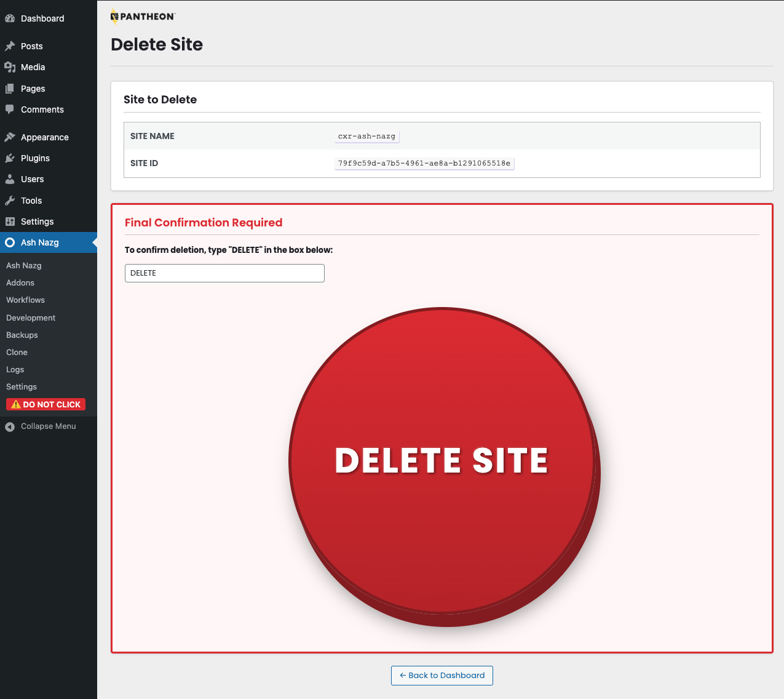784x699 pixels.
Task: Select the site name cxr-ash-nazg
Action: click(x=367, y=136)
